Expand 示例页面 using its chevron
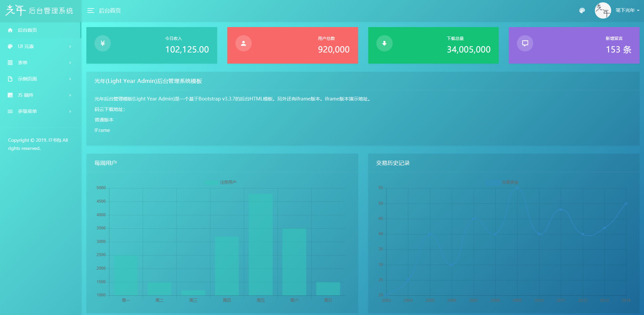The height and width of the screenshot is (315, 644). pyautogui.click(x=70, y=79)
